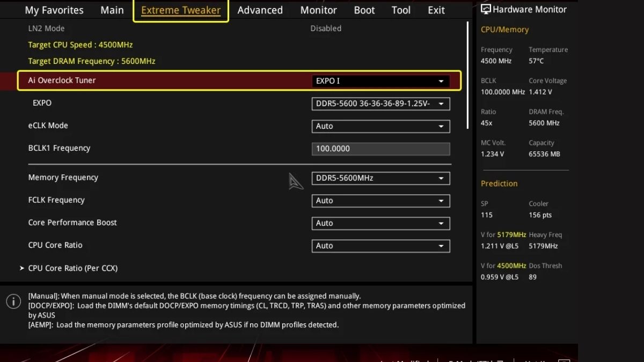Click the '5600 MHz' DRAM Freq. reading
This screenshot has height=362, width=644.
[544, 123]
